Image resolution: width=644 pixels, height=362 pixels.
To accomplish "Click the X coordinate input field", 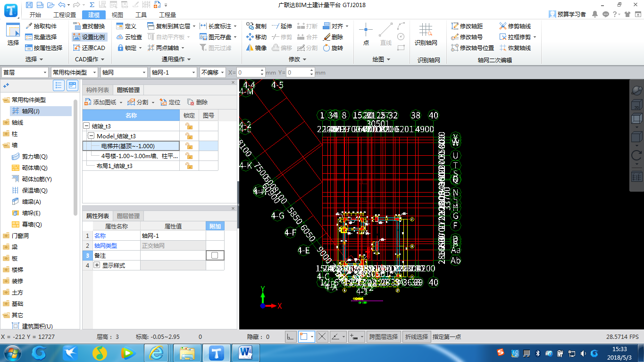I will pyautogui.click(x=248, y=73).
